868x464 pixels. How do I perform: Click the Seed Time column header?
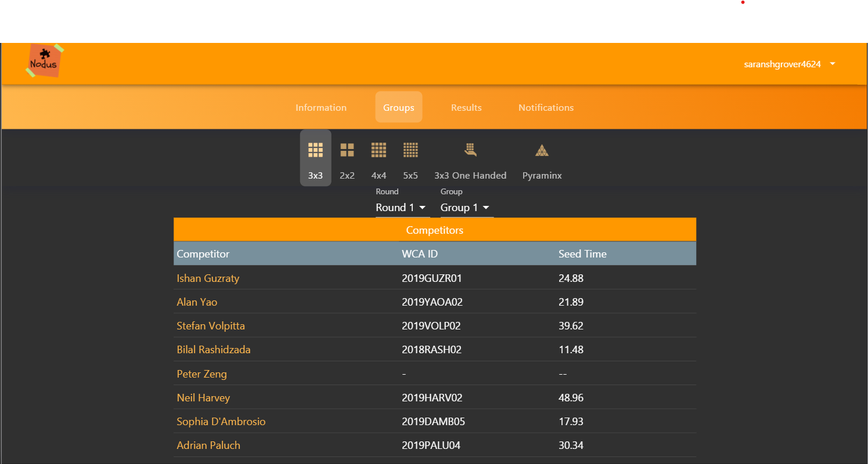pyautogui.click(x=582, y=254)
